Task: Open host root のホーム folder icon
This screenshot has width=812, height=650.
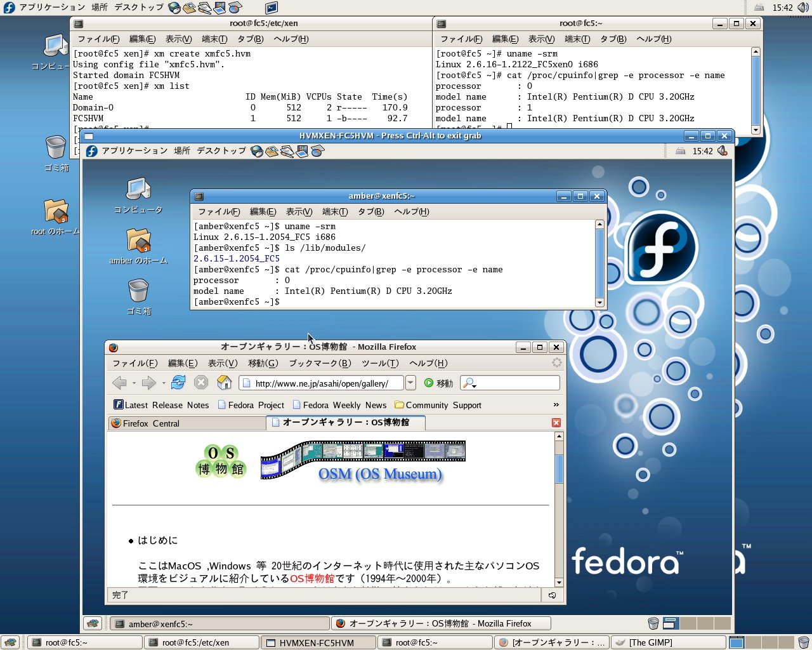Action: click(x=56, y=217)
